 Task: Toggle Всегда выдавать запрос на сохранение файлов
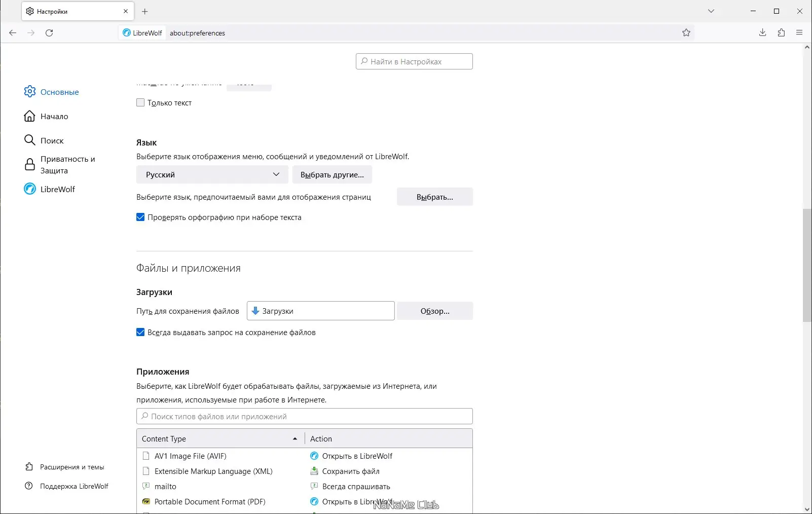point(140,333)
